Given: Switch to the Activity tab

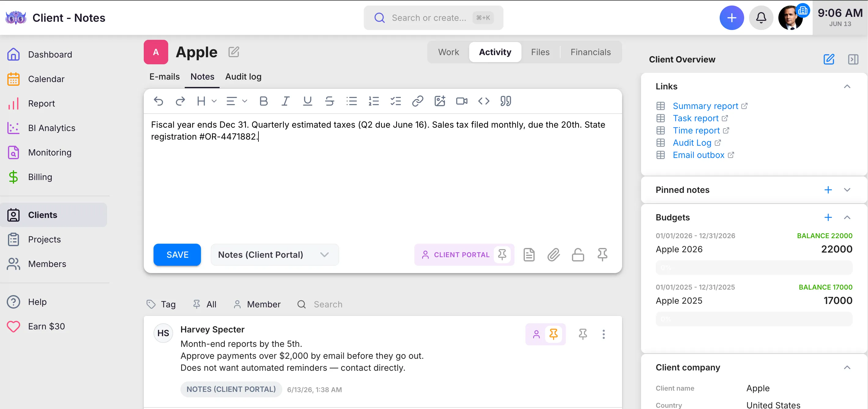Looking at the screenshot, I should (x=495, y=52).
